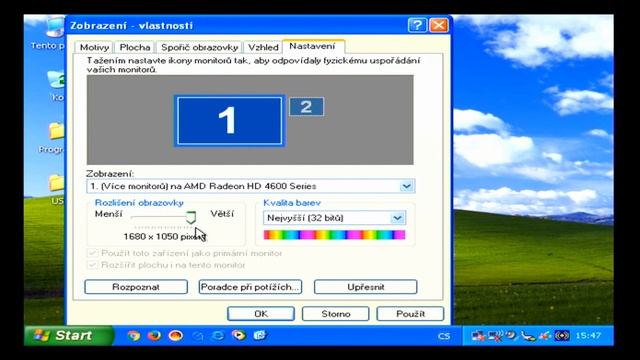This screenshot has width=640, height=360.
Task: Switch to the Plocha tab
Action: (135, 47)
